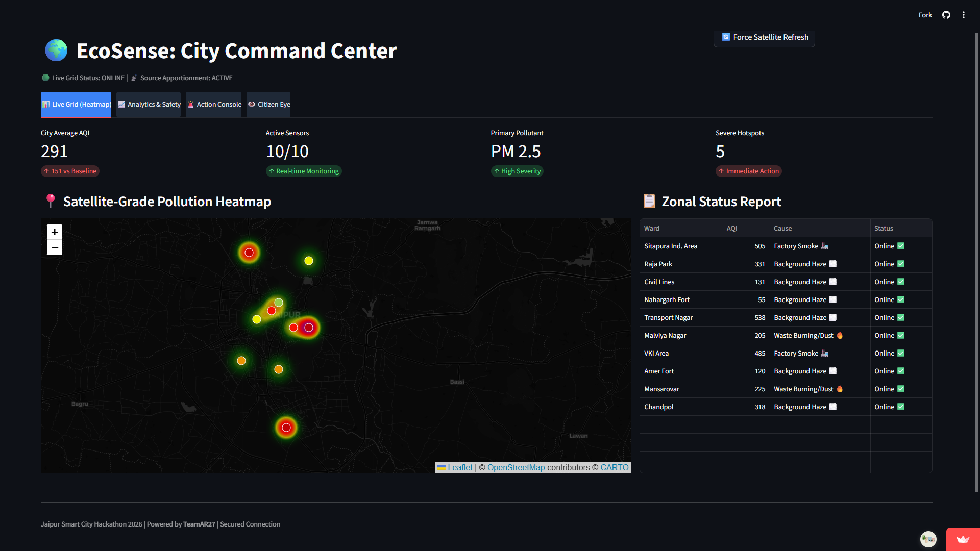
Task: Open the GitHub repository icon
Action: [x=946, y=15]
